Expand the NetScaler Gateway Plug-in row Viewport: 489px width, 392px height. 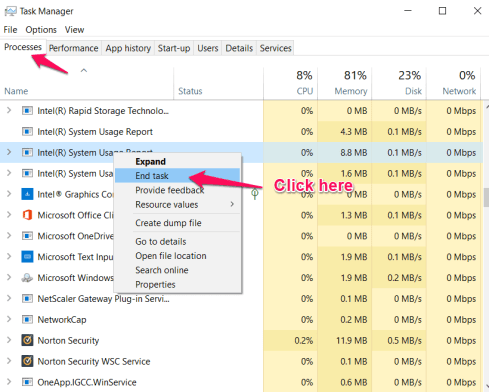click(9, 298)
